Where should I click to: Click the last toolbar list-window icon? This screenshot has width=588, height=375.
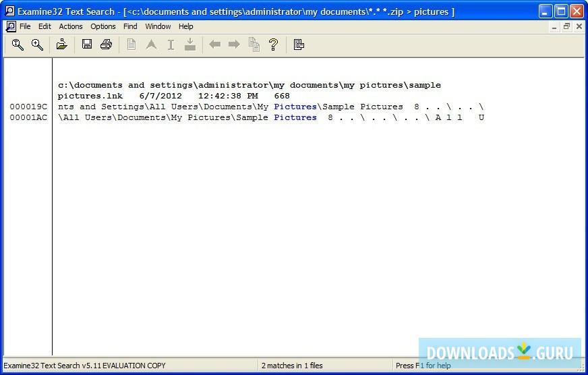[299, 45]
